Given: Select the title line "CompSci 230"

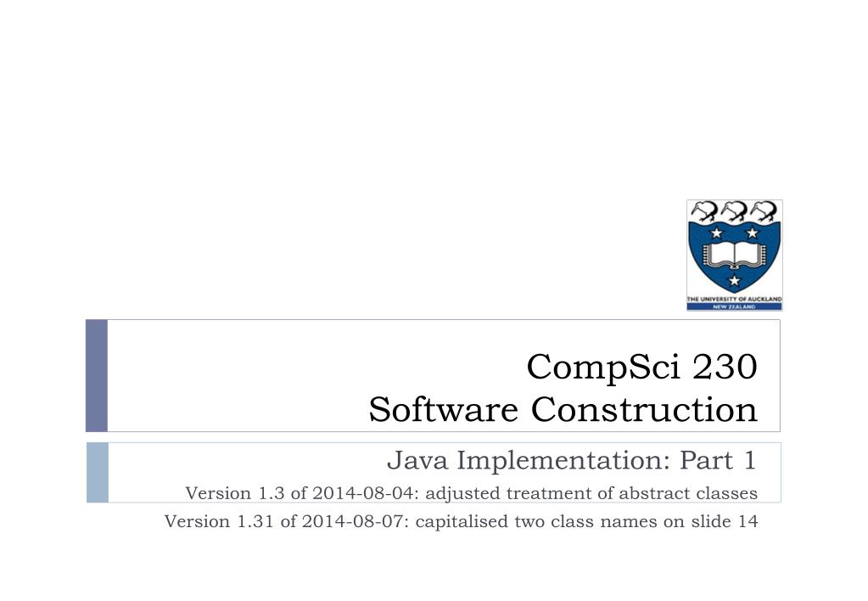Looking at the screenshot, I should (641, 366).
